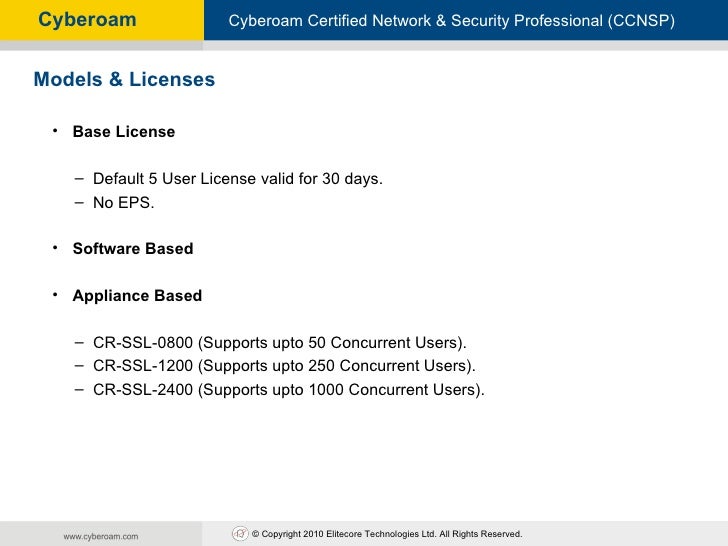The width and height of the screenshot is (728, 546).
Task: Click the CR-SSL-2400 line
Action: (x=289, y=390)
